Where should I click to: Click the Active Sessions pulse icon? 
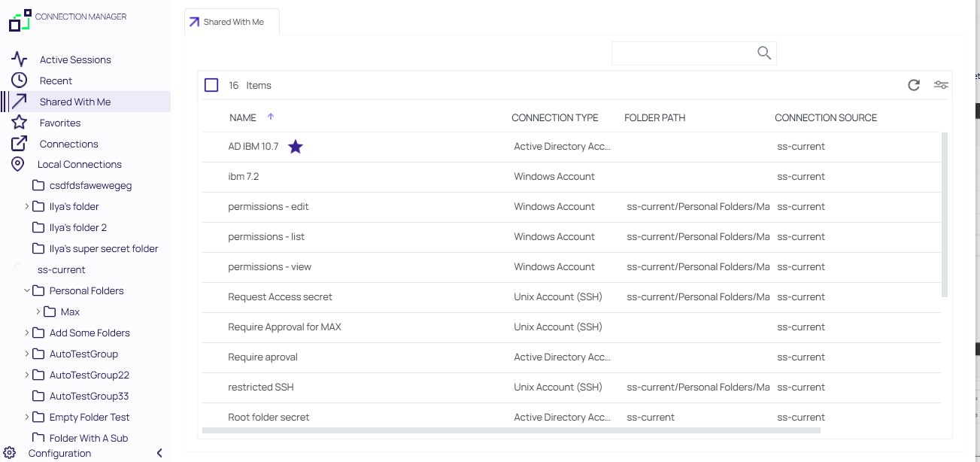coord(19,59)
